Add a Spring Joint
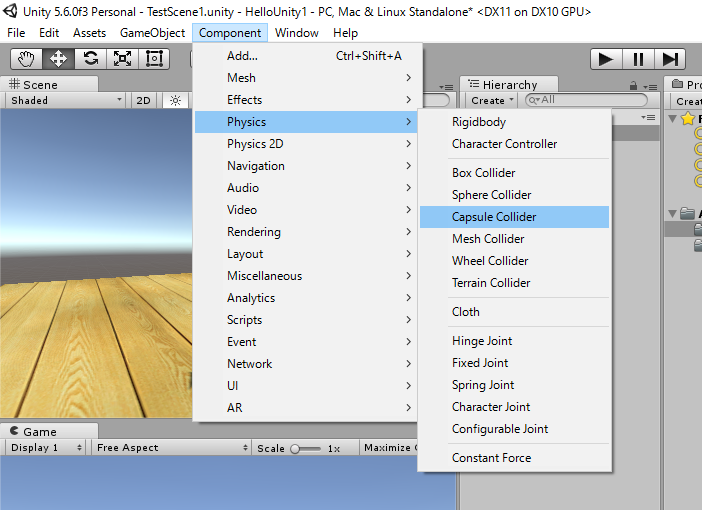Viewport: 702px width, 510px height. point(514,385)
